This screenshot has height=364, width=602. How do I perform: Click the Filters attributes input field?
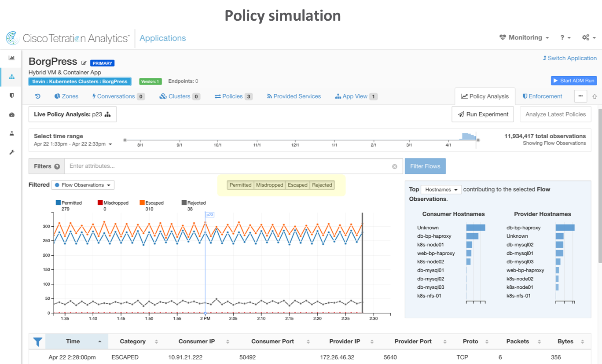point(229,166)
